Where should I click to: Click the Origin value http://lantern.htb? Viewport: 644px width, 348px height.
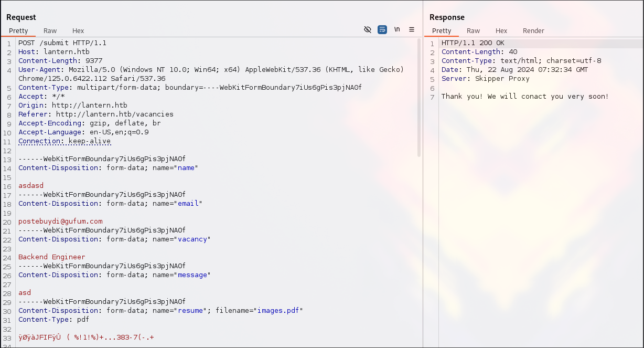(x=89, y=105)
